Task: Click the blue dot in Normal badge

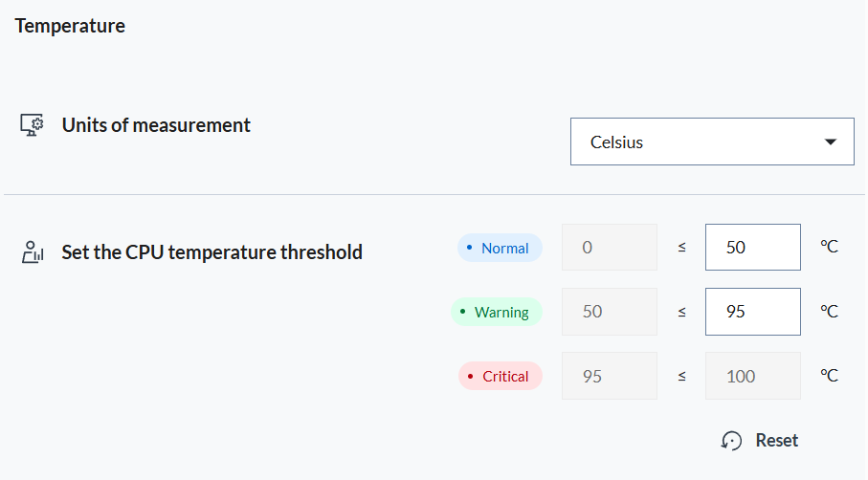Action: (x=470, y=248)
